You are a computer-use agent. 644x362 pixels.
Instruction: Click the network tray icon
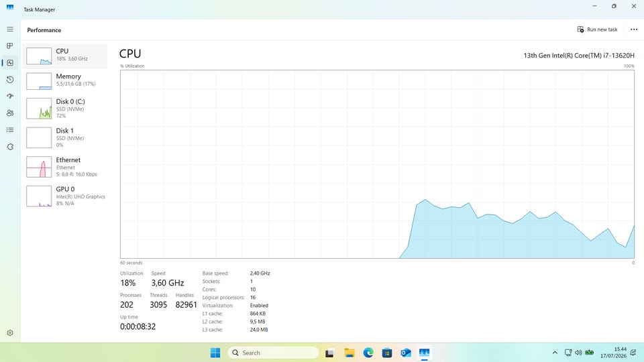click(x=568, y=353)
